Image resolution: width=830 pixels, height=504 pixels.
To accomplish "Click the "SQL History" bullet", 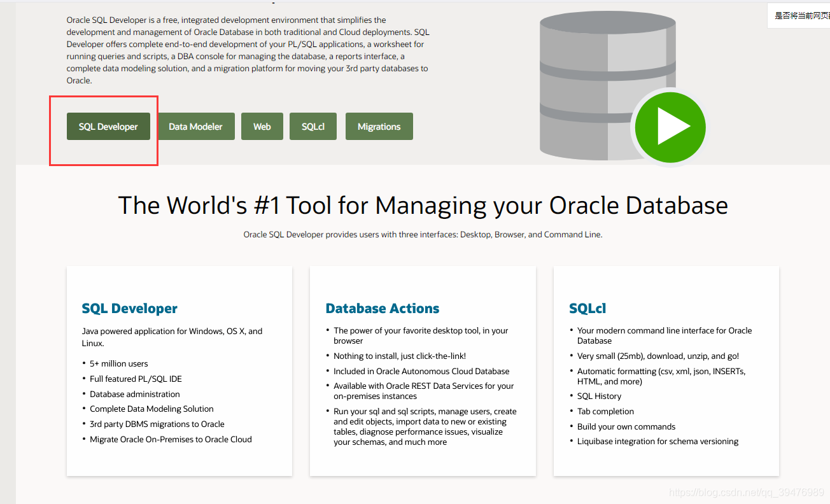I will pos(599,396).
